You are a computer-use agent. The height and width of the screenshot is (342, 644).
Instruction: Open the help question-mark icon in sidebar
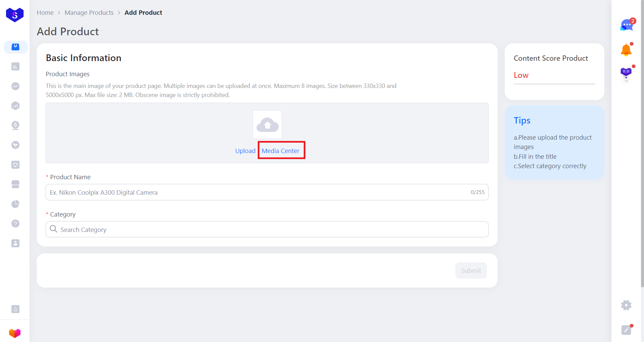pyautogui.click(x=15, y=223)
